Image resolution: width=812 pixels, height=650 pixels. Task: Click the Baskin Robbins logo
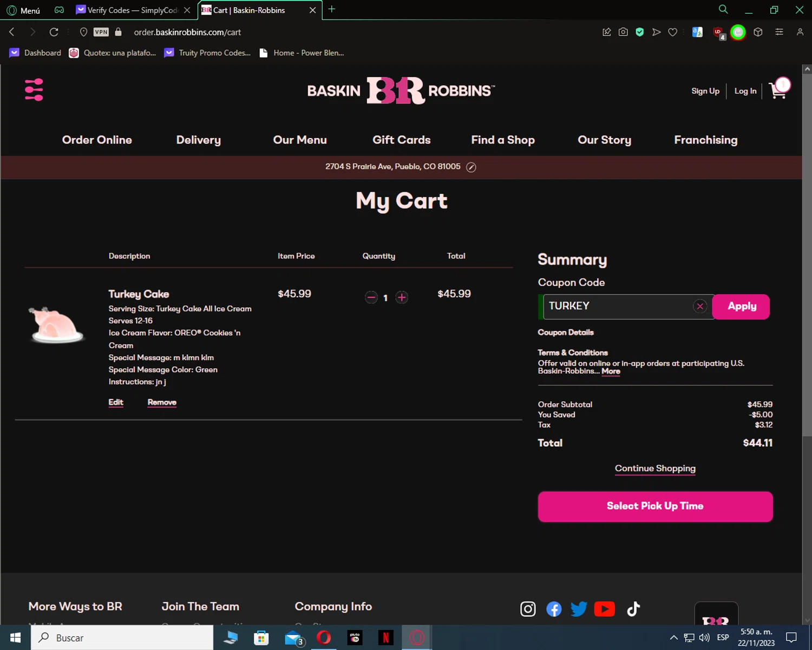(401, 90)
